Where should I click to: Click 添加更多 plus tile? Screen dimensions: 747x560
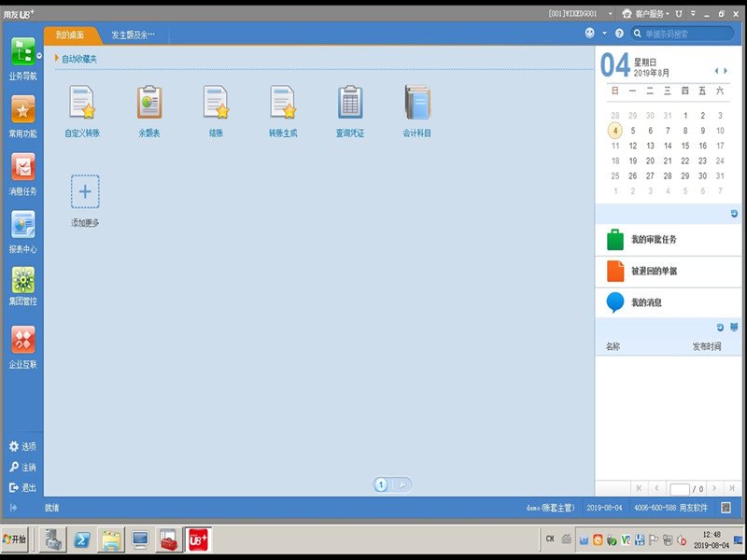pos(85,192)
